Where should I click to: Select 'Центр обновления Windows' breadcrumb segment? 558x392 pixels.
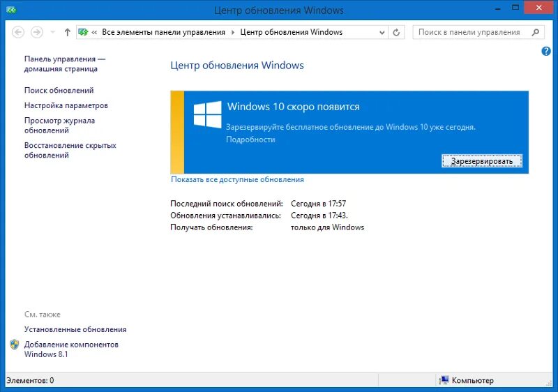click(291, 32)
